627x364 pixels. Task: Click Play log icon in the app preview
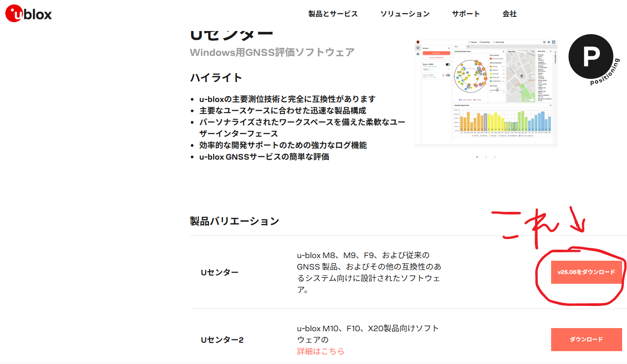click(x=469, y=42)
